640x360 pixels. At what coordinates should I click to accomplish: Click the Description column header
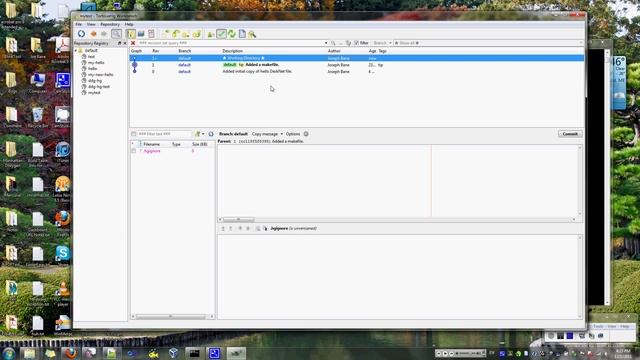233,51
